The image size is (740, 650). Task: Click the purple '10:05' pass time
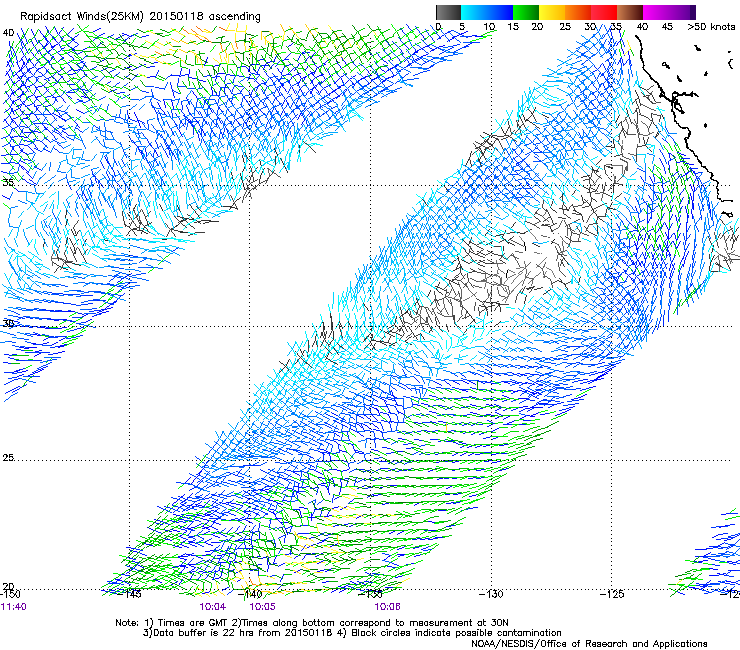(262, 607)
